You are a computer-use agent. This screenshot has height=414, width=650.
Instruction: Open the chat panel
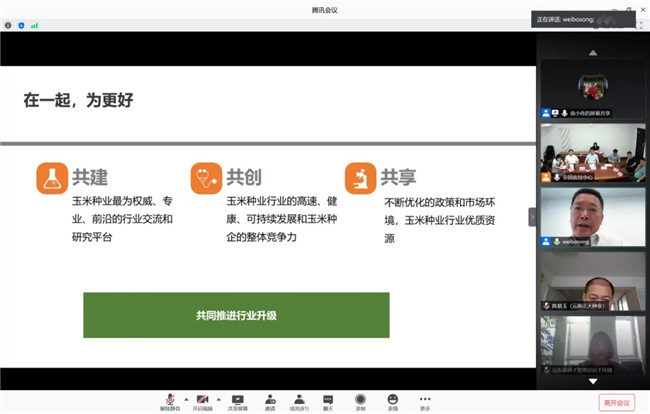tap(328, 400)
